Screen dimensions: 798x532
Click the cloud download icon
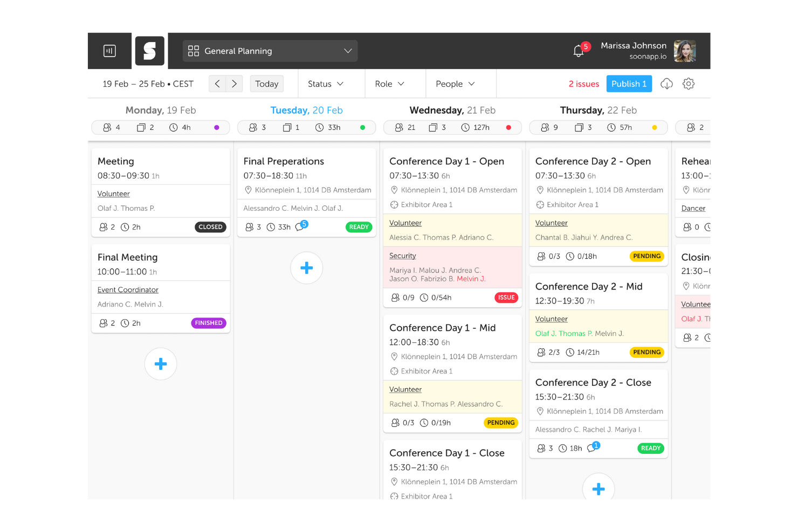coord(667,84)
